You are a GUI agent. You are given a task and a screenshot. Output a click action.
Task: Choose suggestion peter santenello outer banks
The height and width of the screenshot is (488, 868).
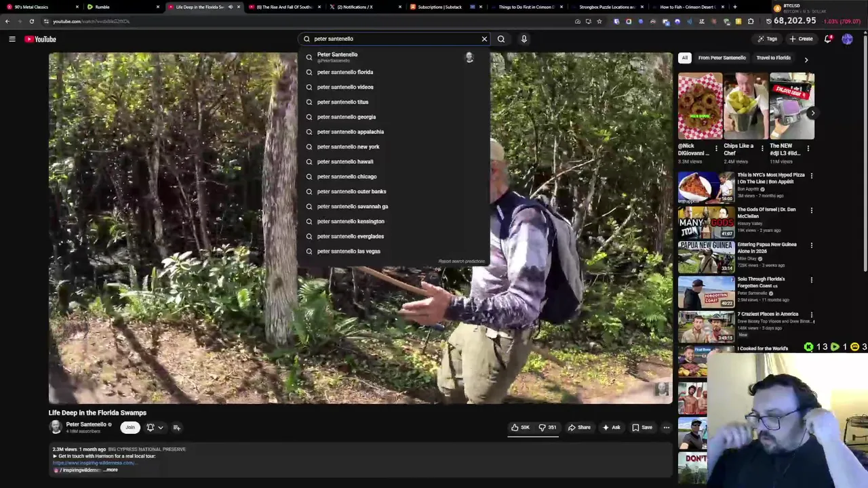[393, 191]
